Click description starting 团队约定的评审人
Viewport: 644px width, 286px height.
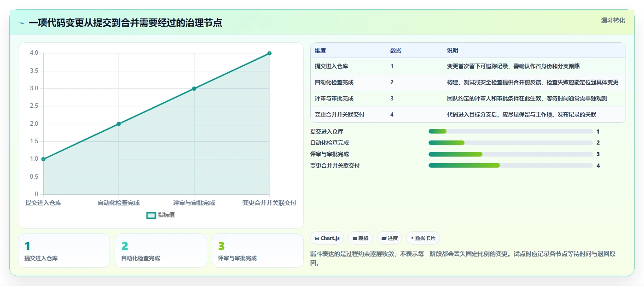tap(527, 99)
